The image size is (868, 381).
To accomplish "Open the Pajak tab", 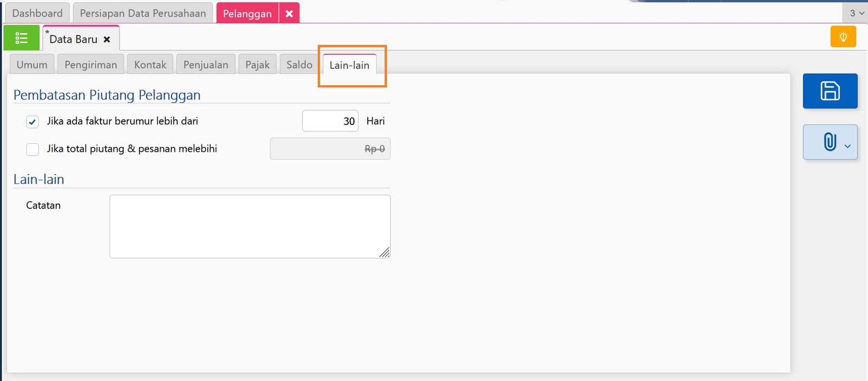I will click(x=257, y=65).
